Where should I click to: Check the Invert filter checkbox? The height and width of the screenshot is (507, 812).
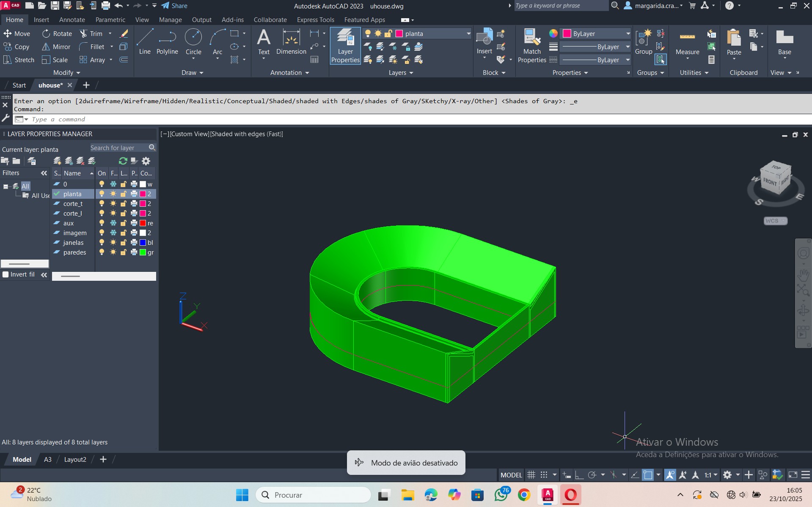(x=6, y=274)
